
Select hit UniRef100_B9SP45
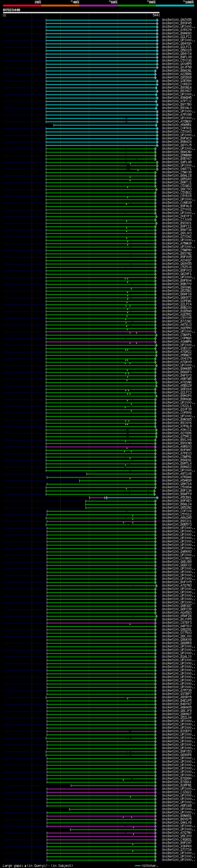tap(177, 23)
